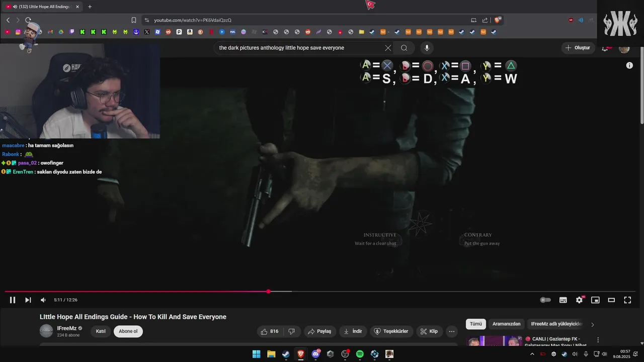Show video info card icon
Image resolution: width=644 pixels, height=362 pixels.
point(629,65)
